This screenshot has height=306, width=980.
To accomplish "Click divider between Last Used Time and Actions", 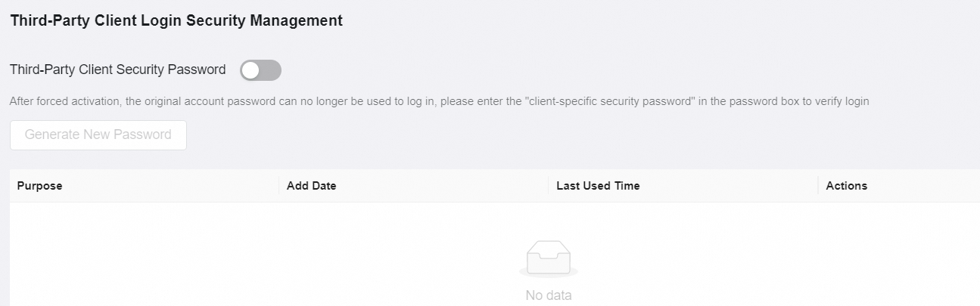I will 818,186.
